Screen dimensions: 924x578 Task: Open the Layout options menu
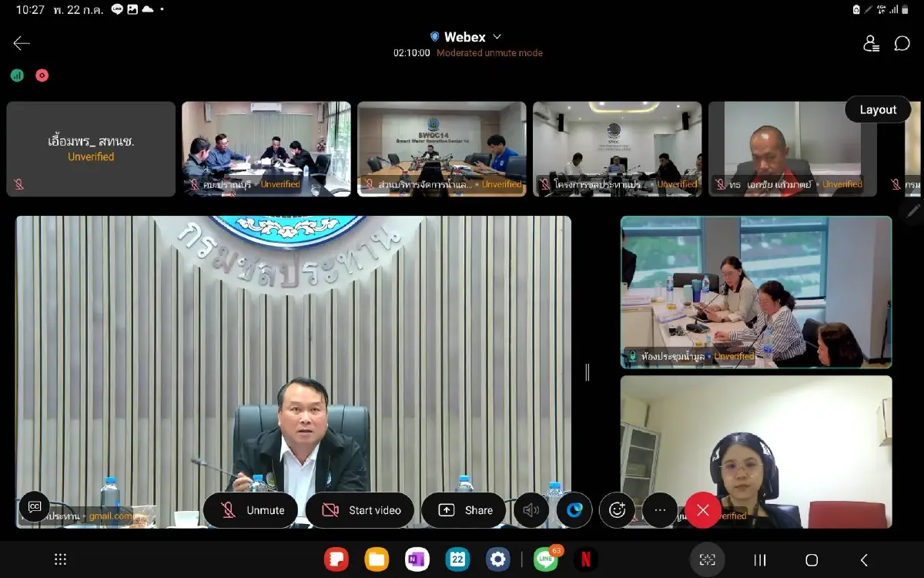pos(878,109)
